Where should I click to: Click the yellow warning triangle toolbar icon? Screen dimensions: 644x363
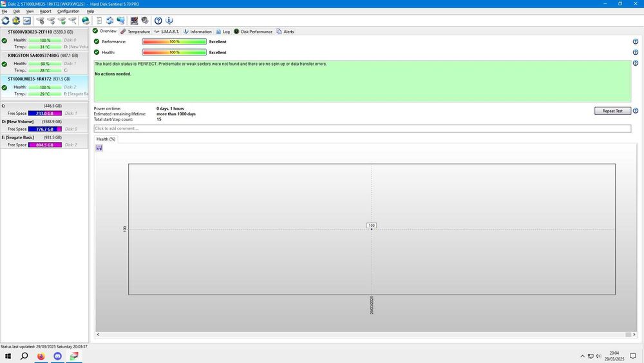(16, 21)
